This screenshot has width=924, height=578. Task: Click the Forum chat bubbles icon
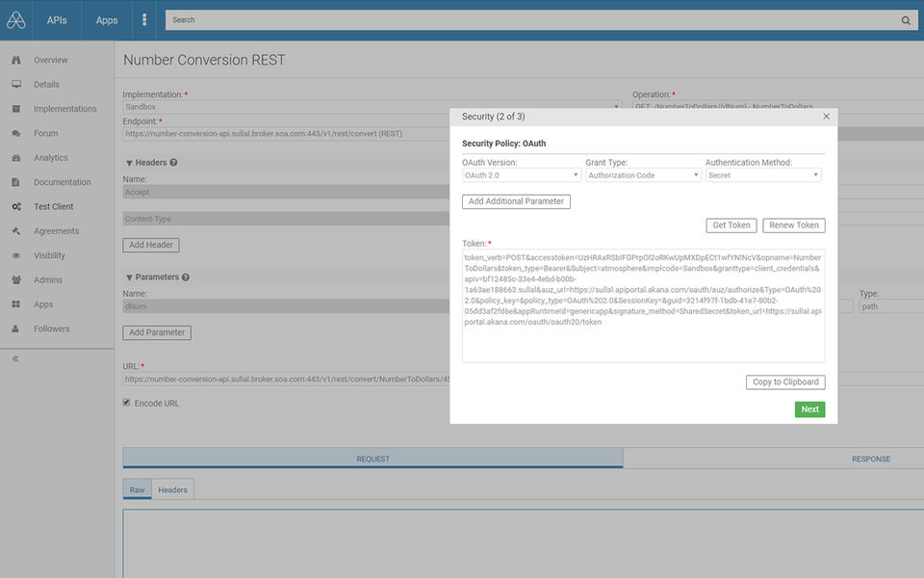(16, 133)
